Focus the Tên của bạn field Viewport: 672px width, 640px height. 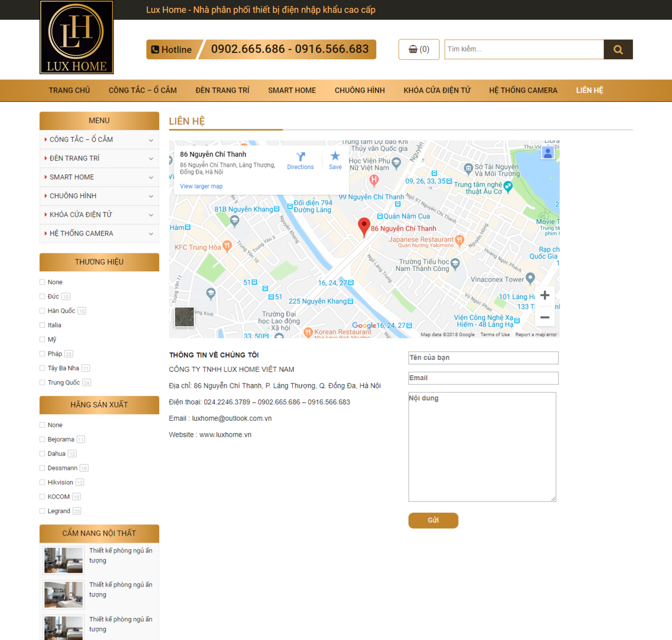(x=483, y=358)
